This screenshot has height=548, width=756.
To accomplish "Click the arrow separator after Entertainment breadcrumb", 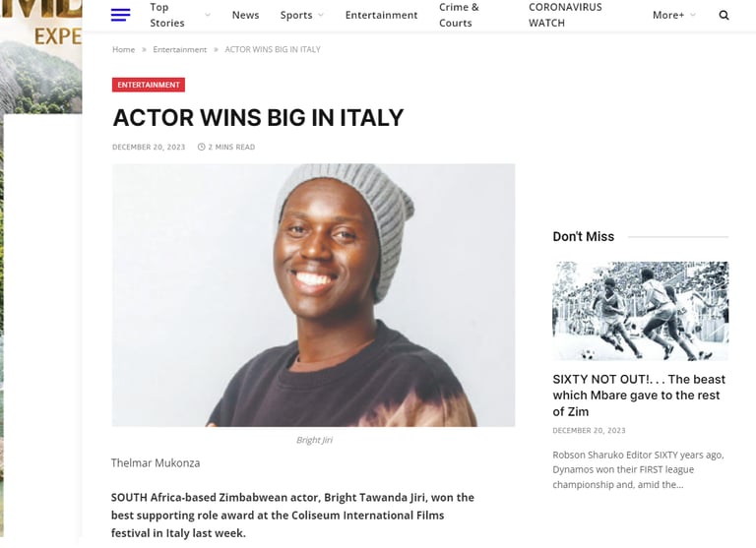I will coord(216,49).
